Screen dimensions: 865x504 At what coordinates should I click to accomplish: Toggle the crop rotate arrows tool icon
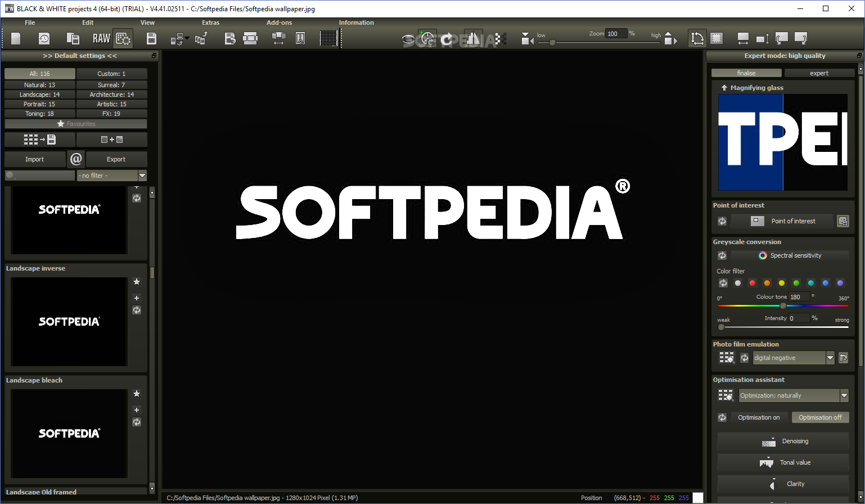tap(697, 38)
